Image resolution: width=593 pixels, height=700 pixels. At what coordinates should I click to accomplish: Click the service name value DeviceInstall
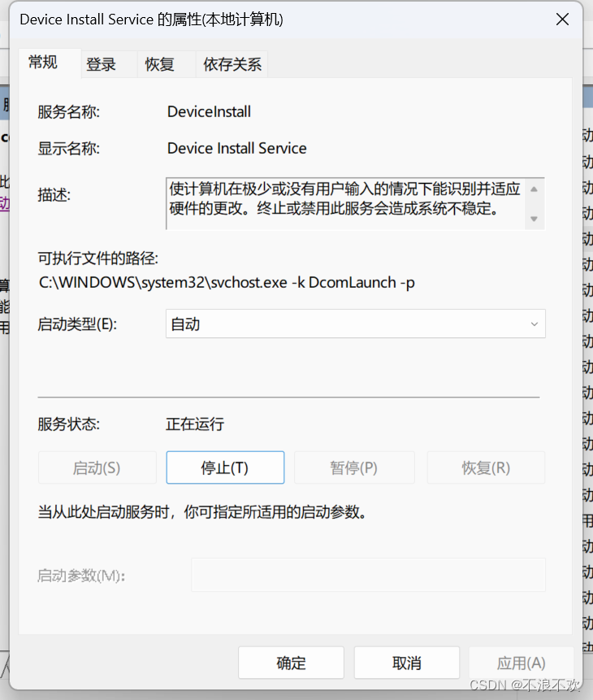pos(209,111)
